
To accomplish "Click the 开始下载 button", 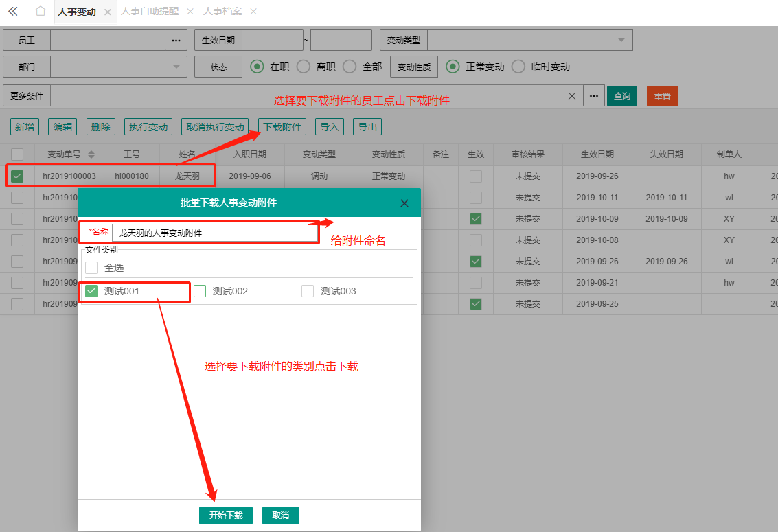I will click(x=226, y=515).
